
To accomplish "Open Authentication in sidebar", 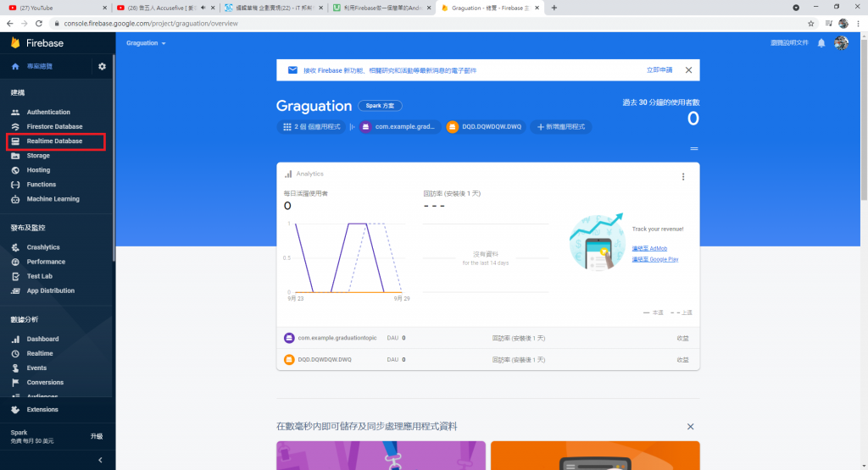I will [x=48, y=112].
